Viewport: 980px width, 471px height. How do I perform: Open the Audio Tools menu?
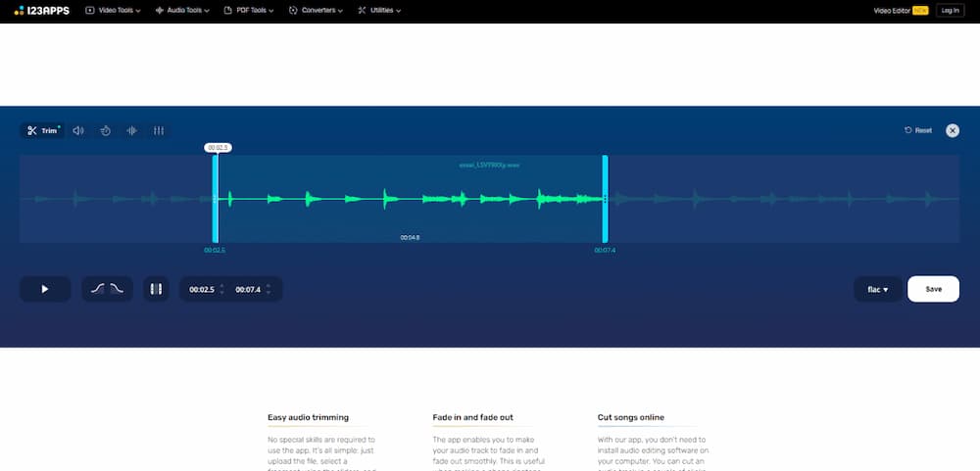(x=182, y=10)
